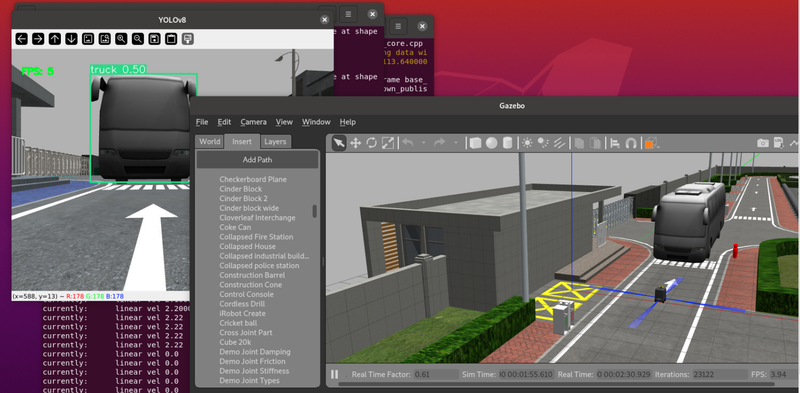Select the Scale mode tool
The image size is (800, 393).
click(388, 143)
